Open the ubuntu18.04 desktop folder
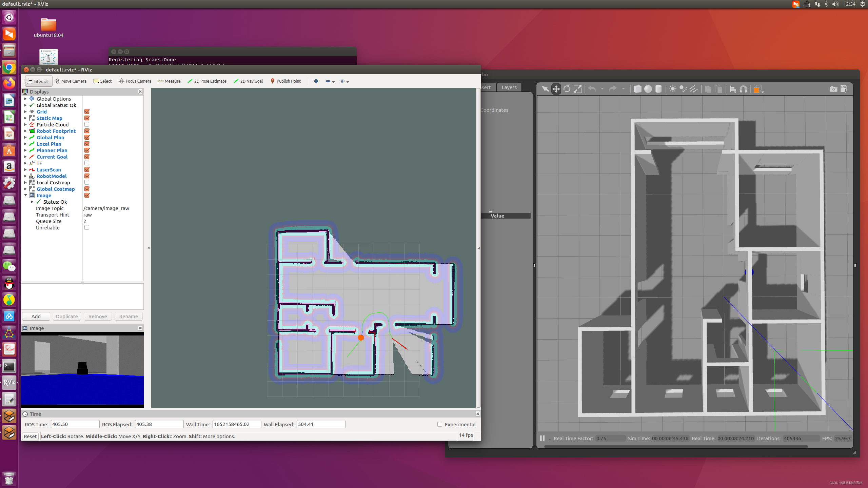The image size is (868, 488). click(x=48, y=27)
